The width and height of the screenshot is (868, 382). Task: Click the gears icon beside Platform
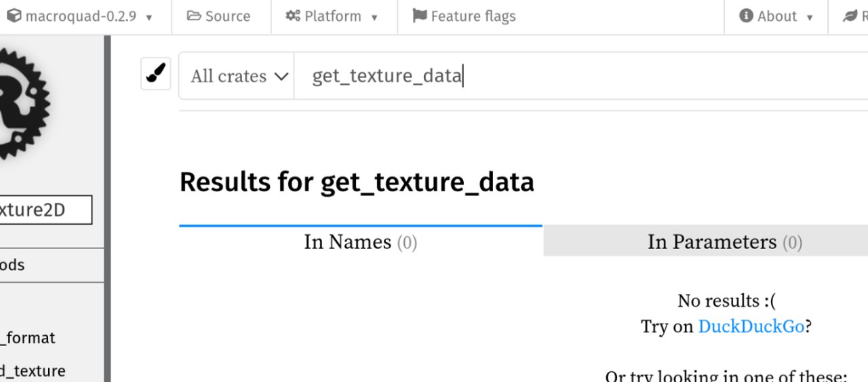[293, 16]
